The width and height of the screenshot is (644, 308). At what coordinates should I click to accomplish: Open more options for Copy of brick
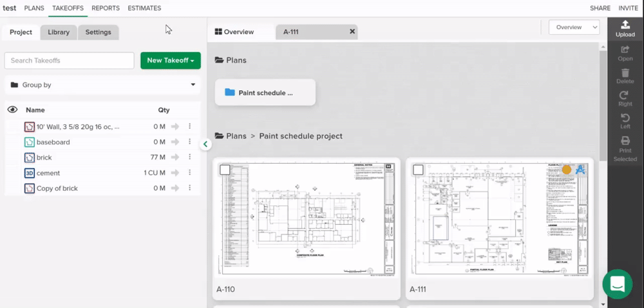click(190, 188)
